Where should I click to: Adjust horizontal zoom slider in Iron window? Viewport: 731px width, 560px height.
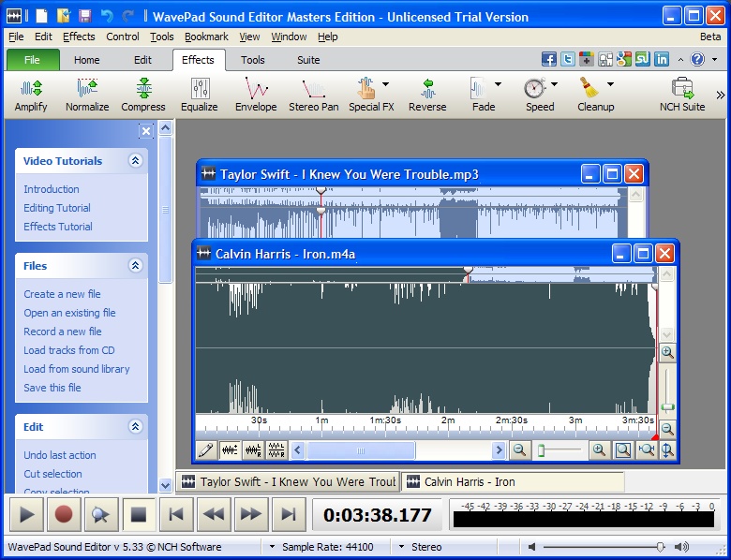tap(542, 450)
